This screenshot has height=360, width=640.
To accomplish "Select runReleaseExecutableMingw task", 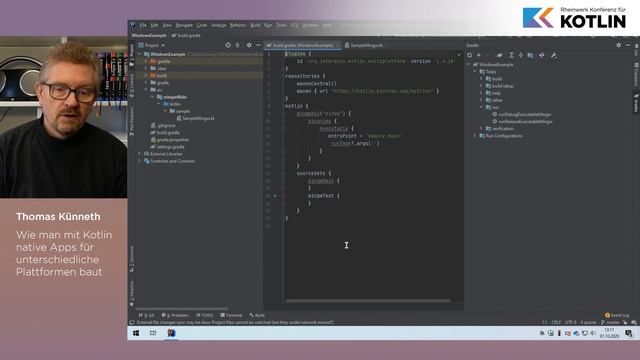I will click(522, 122).
